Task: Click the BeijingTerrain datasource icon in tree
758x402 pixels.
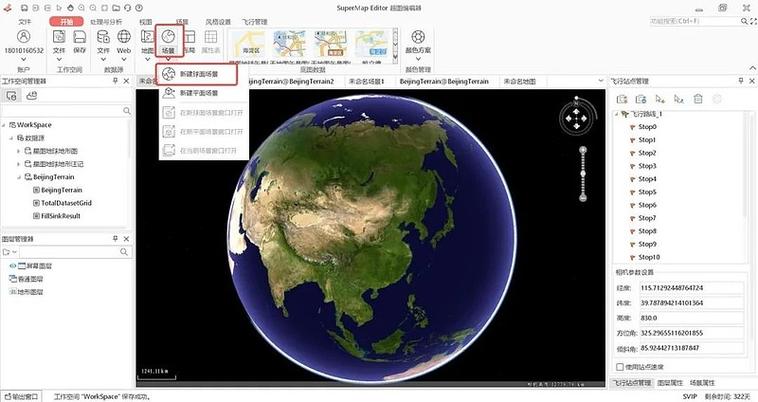Action: 28,177
